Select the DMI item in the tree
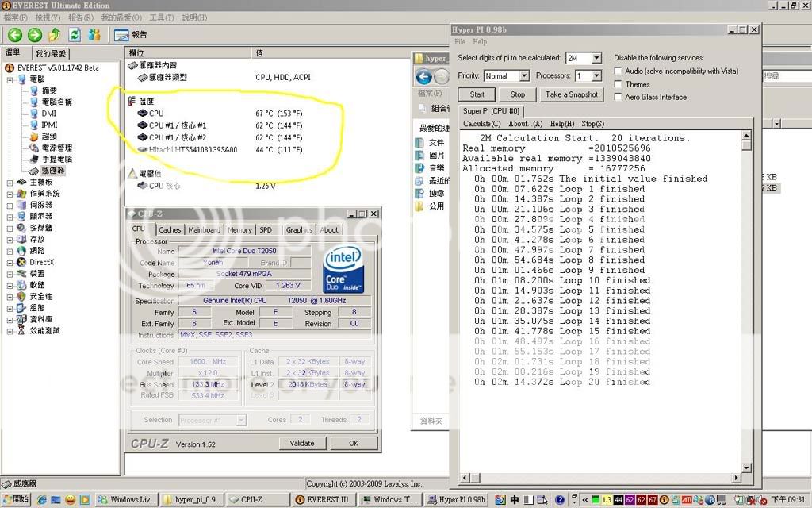 click(44, 114)
